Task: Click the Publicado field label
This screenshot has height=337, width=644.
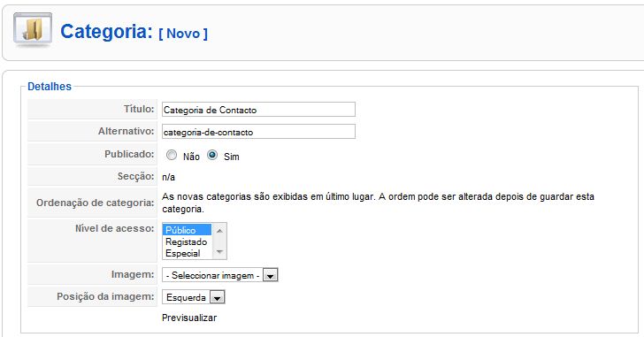Action: click(x=129, y=154)
